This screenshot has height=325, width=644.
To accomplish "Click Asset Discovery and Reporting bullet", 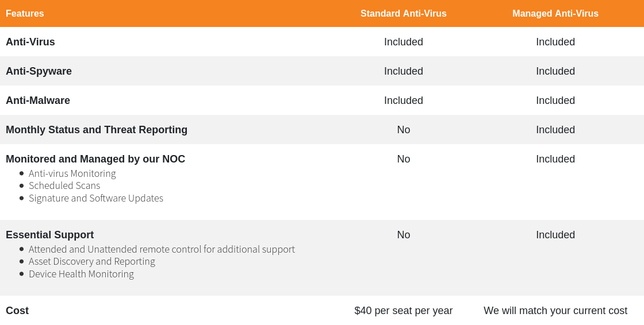I will 92,261.
